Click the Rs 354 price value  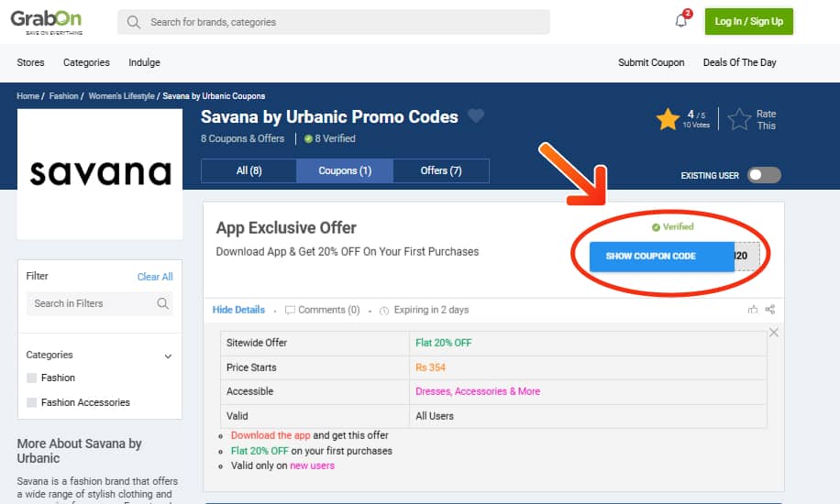[430, 368]
